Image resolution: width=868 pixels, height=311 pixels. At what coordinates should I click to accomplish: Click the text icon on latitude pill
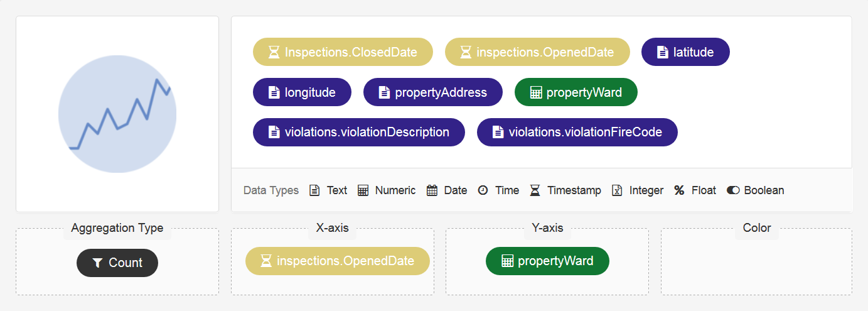pos(662,52)
